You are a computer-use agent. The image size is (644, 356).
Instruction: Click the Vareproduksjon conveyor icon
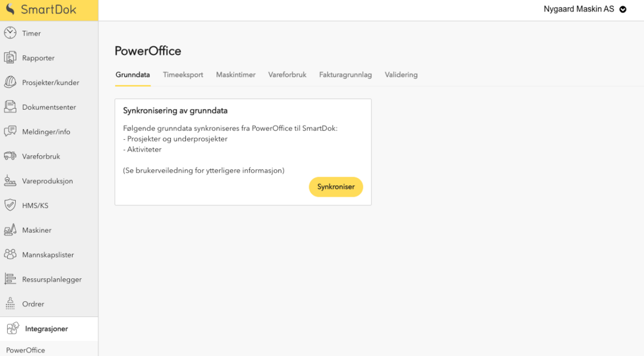(10, 181)
